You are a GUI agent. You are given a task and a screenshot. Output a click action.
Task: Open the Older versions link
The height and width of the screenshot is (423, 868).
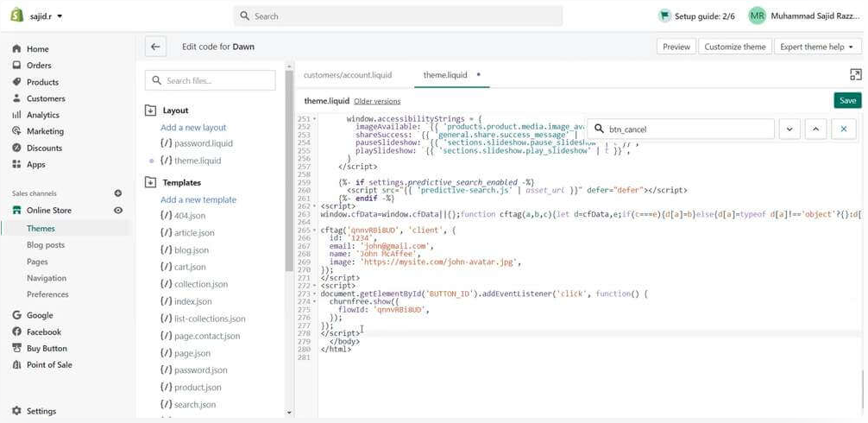[x=377, y=101]
